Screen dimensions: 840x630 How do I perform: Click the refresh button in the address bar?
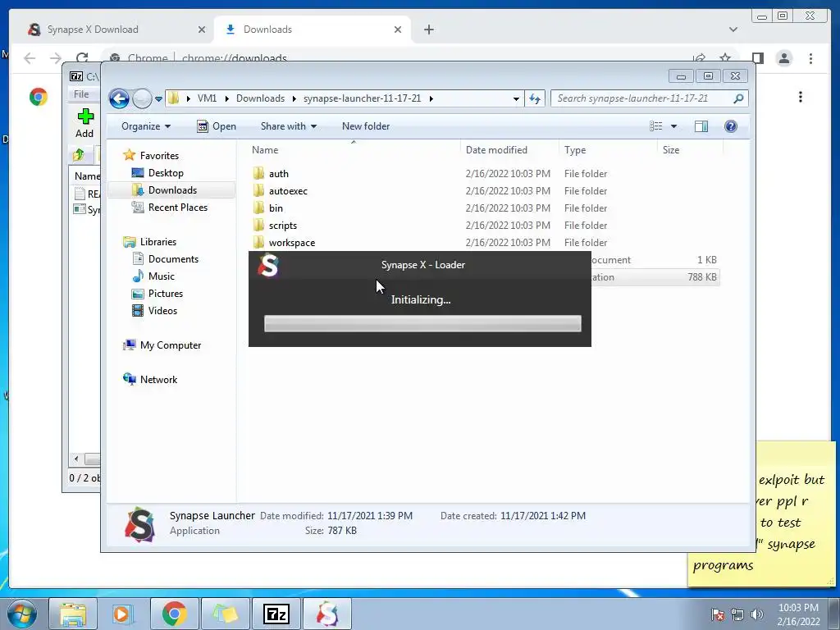535,98
